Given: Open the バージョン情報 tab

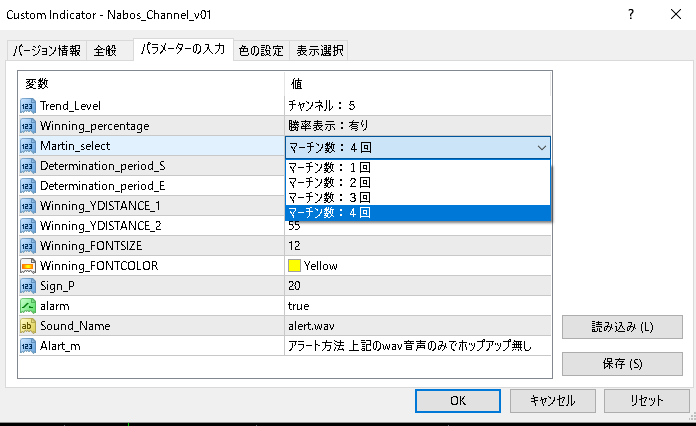Looking at the screenshot, I should [47, 51].
